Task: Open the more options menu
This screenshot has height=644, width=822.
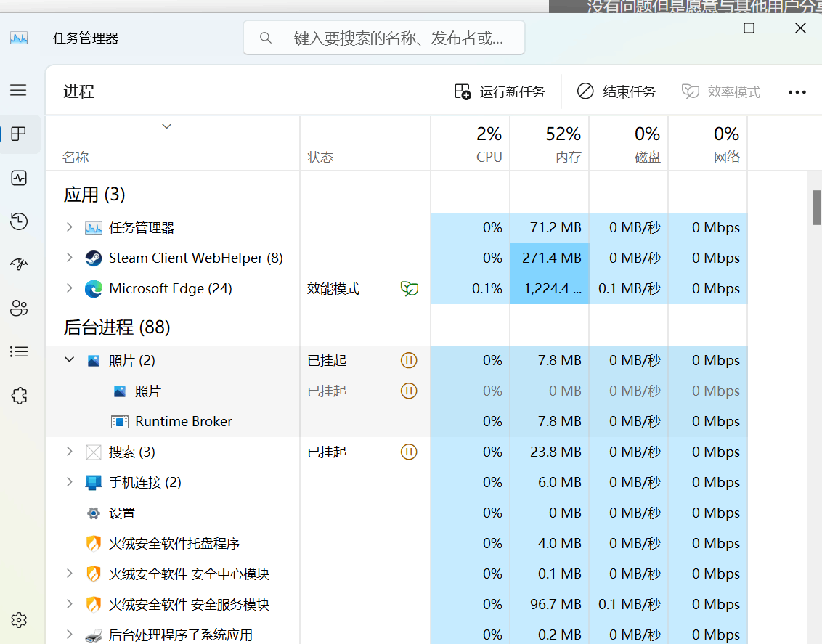Action: coord(797,91)
